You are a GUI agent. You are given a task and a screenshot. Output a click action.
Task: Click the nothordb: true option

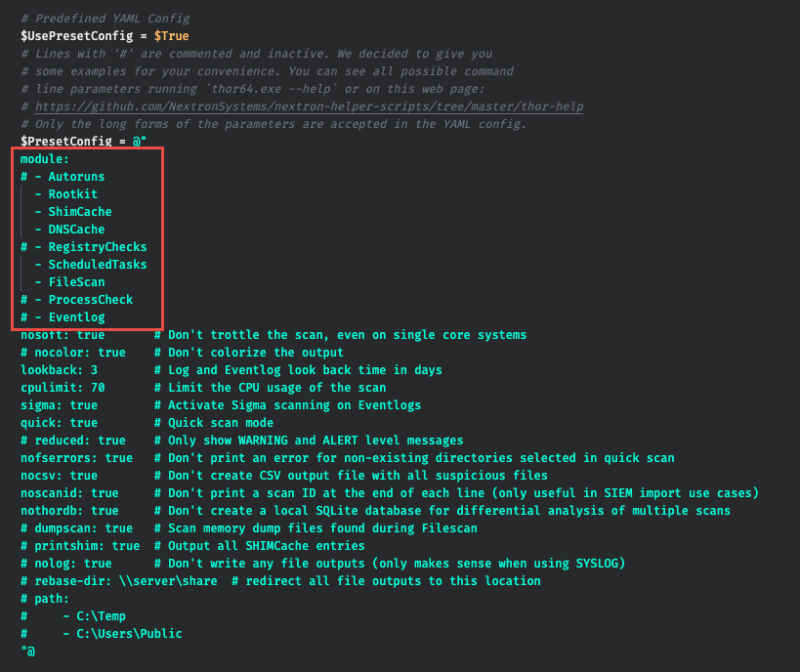(69, 510)
